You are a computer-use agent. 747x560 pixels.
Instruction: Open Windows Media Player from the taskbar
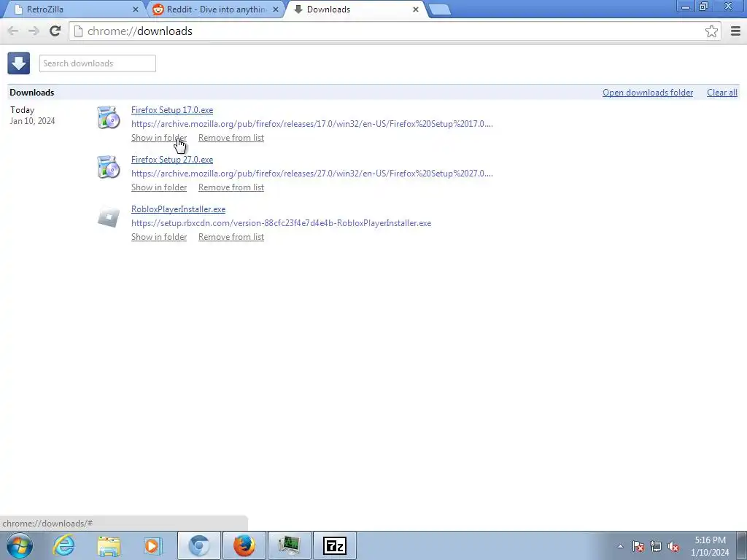tap(153, 545)
